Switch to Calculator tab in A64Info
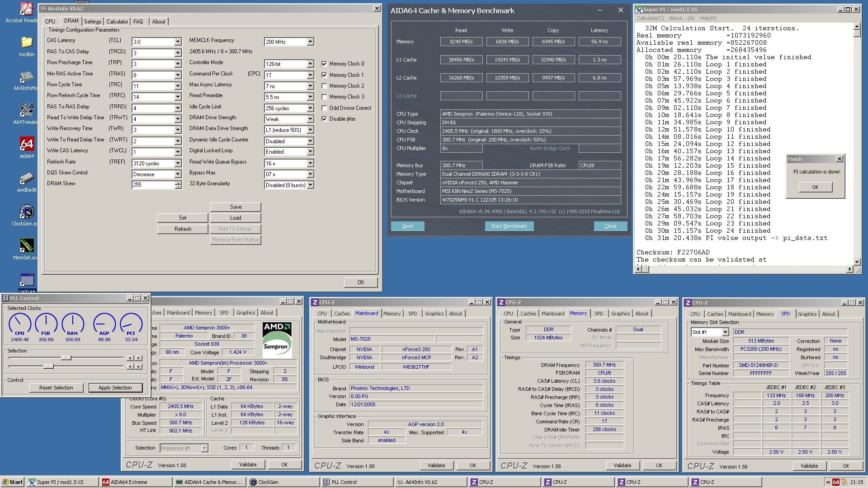The image size is (868, 488). click(x=118, y=21)
